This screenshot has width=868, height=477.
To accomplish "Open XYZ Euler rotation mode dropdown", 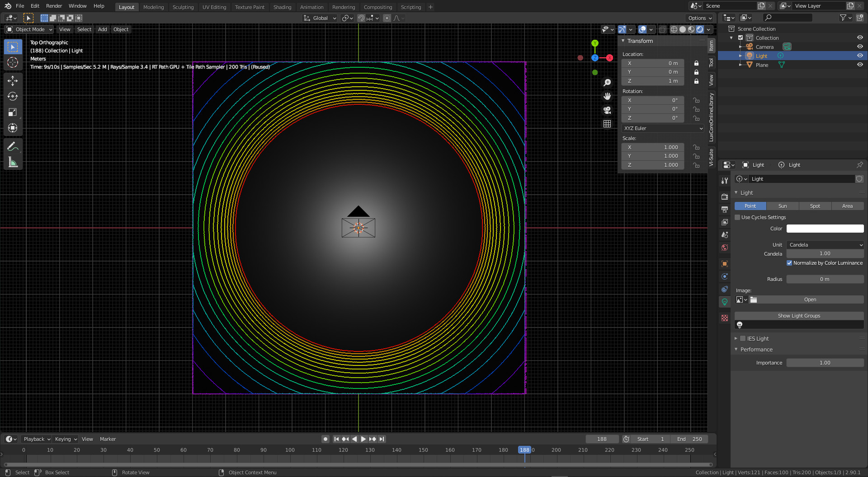I will (x=663, y=128).
